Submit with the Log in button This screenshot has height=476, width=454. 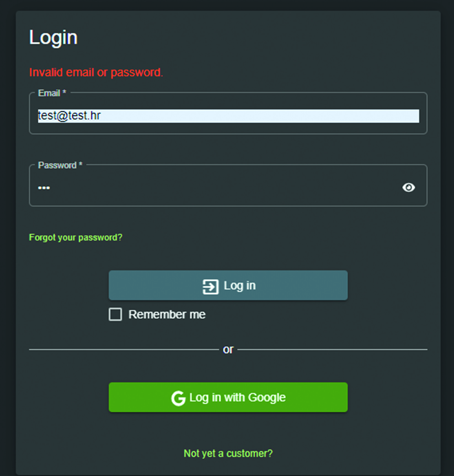click(x=228, y=285)
